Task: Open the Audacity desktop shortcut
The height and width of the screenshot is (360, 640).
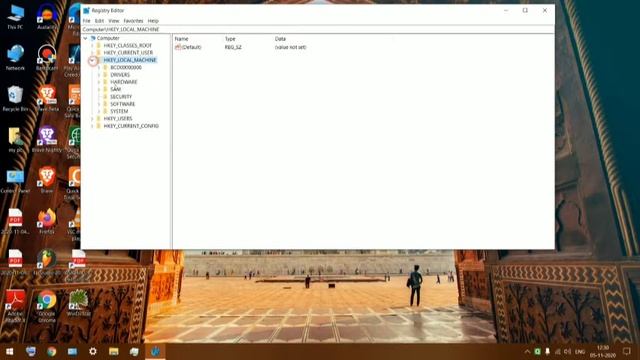Action: click(x=47, y=17)
